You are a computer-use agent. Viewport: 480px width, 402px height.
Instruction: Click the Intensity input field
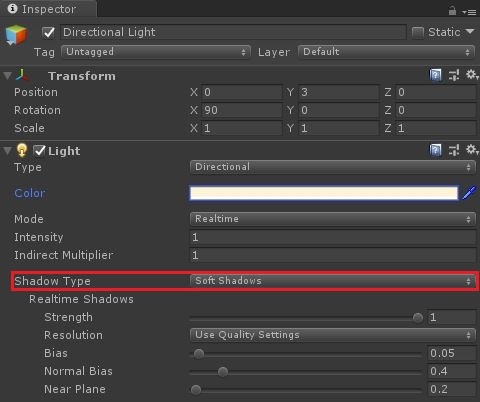tap(333, 237)
